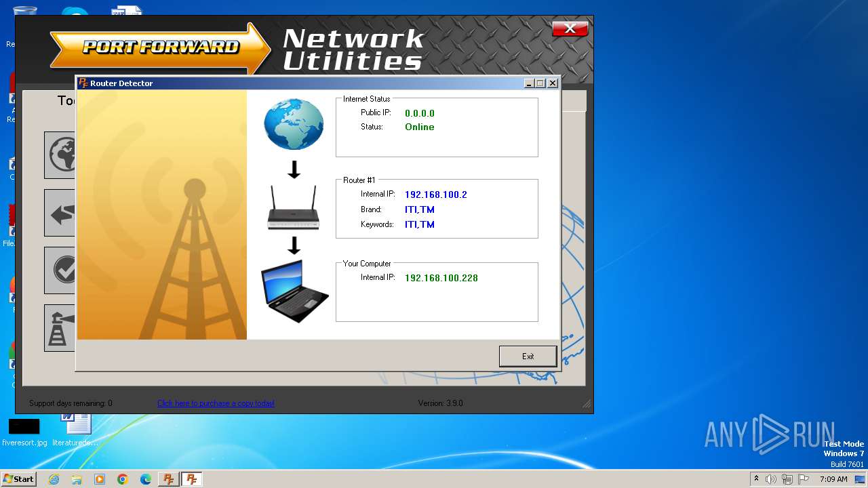Select the Brand value ITI,TM
This screenshot has width=868, height=488.
[420, 209]
